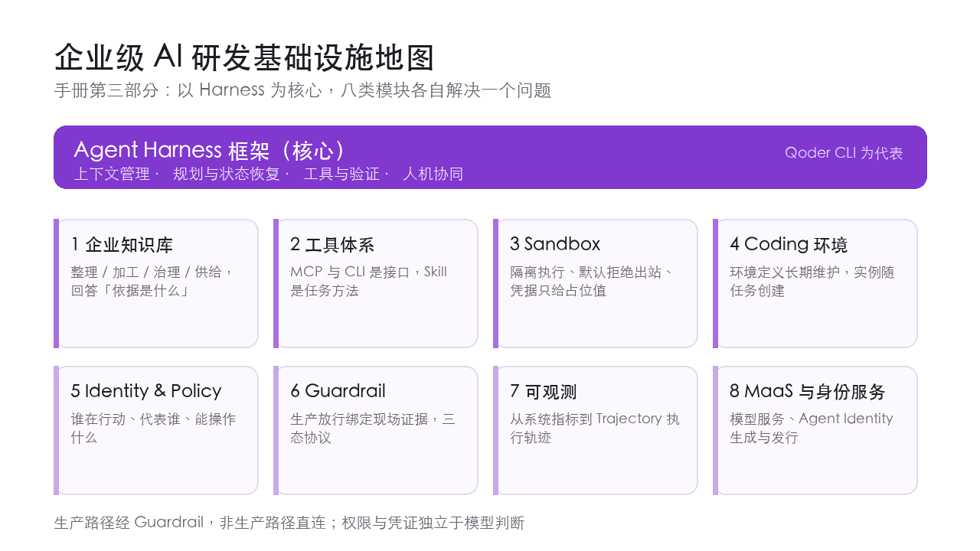This screenshot has height=551, width=980.
Task: Open the 1 企业知识库 card title
Action: (x=122, y=245)
